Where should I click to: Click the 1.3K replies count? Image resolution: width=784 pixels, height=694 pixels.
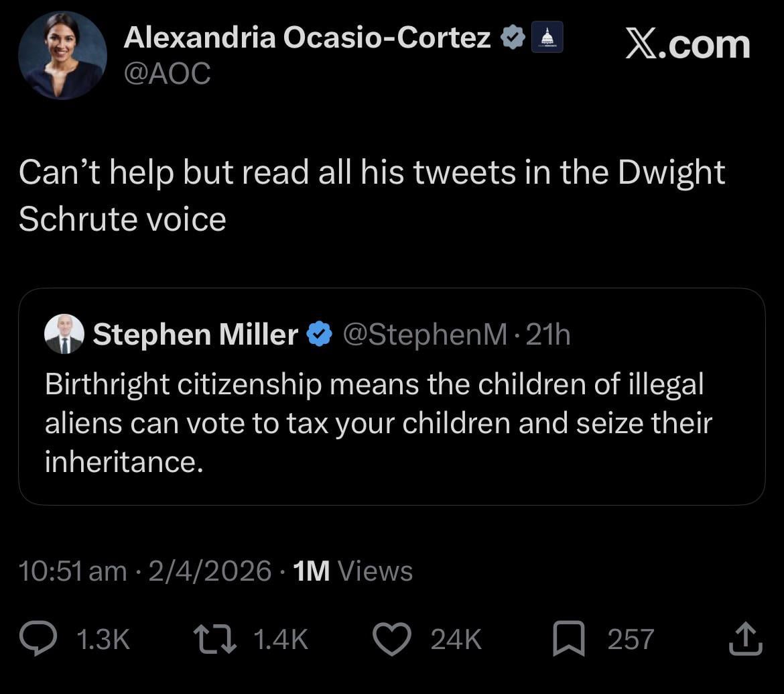103,639
